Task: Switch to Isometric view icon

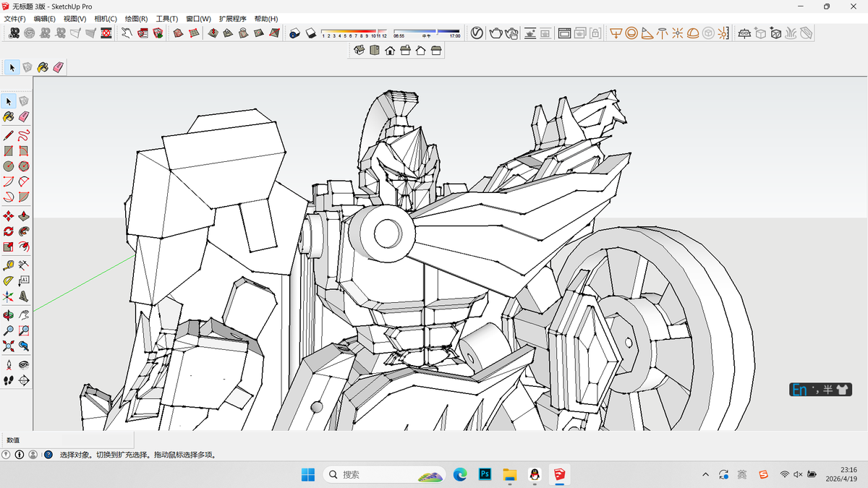Action: pyautogui.click(x=359, y=50)
